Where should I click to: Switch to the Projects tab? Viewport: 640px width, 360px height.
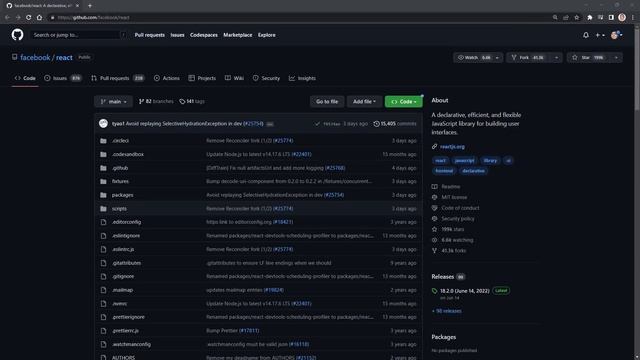pyautogui.click(x=202, y=78)
